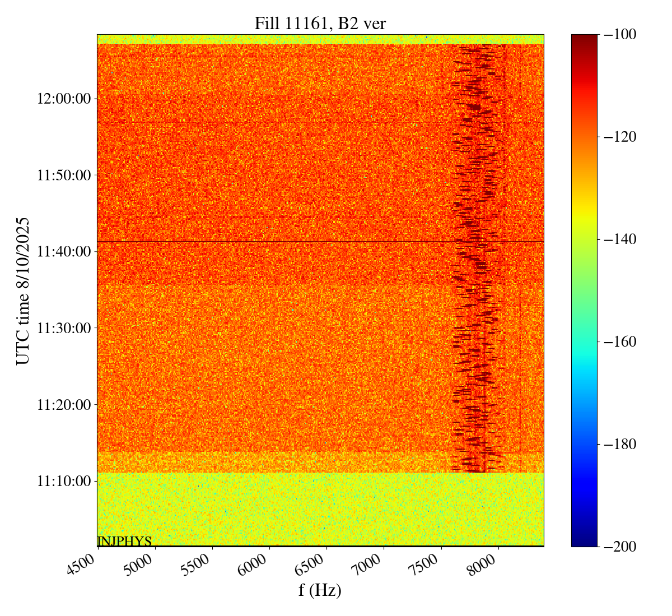Click the plot title "Fill 11161, B2 ver"
The width and height of the screenshot is (672, 616).
click(320, 23)
